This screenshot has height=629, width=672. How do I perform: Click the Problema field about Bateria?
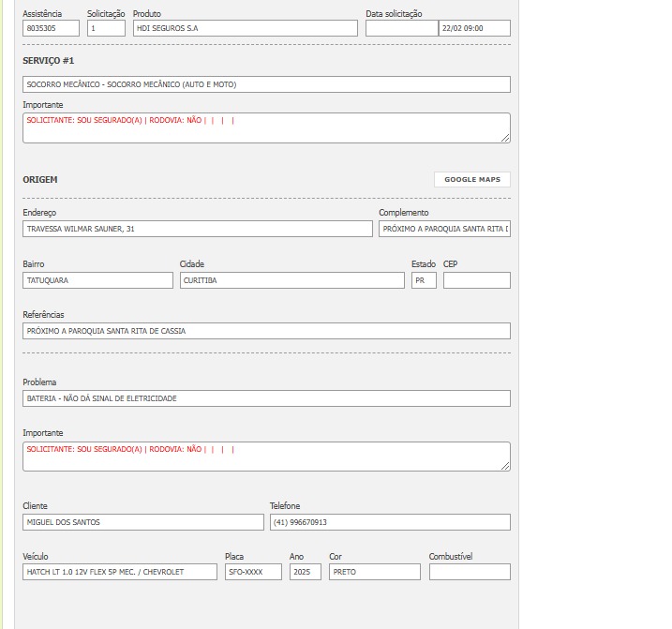pyautogui.click(x=266, y=398)
